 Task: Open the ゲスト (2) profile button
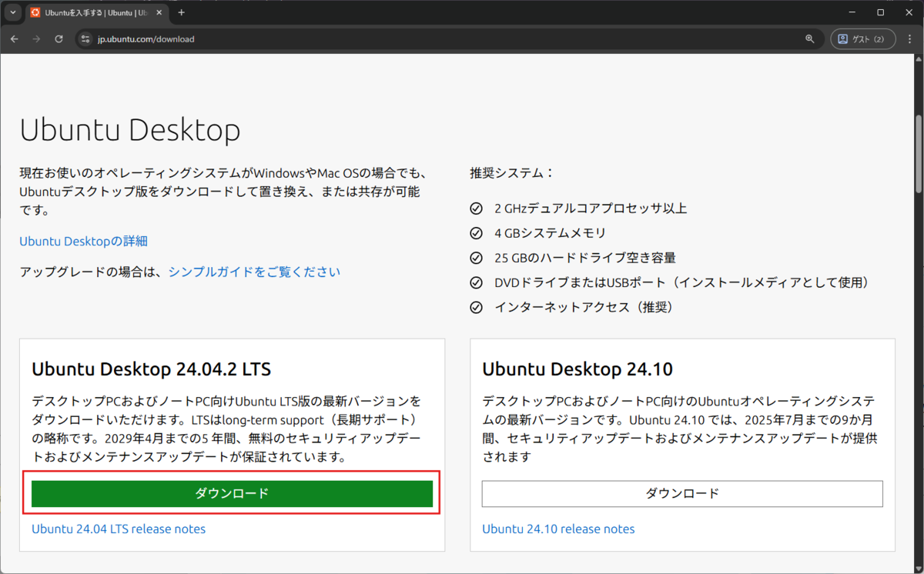(x=862, y=38)
